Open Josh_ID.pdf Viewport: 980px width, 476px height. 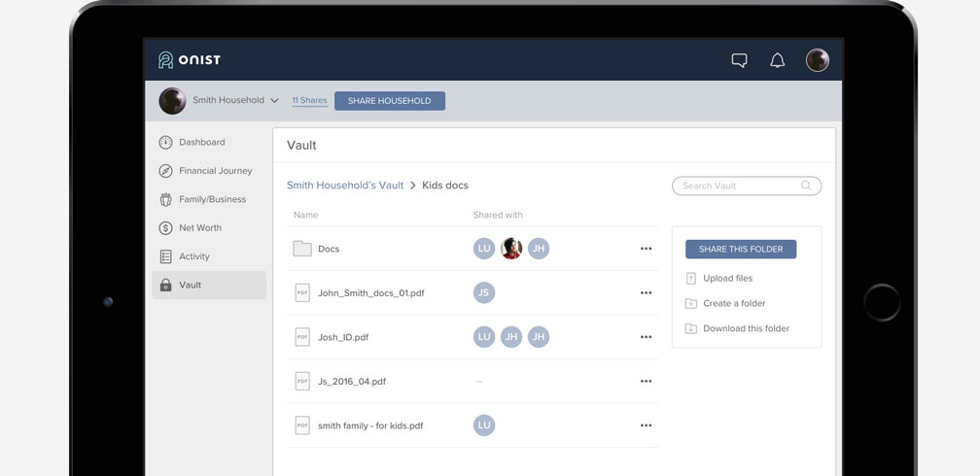coord(343,337)
